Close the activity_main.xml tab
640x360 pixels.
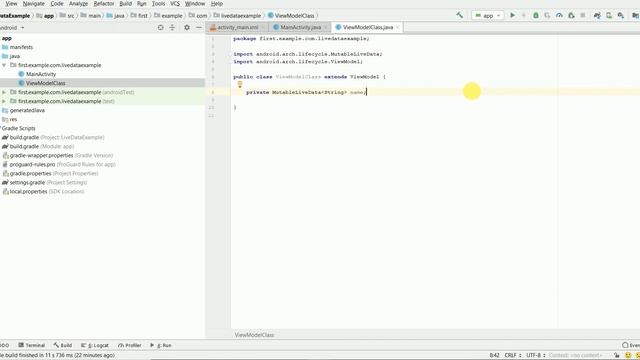pyautogui.click(x=263, y=27)
